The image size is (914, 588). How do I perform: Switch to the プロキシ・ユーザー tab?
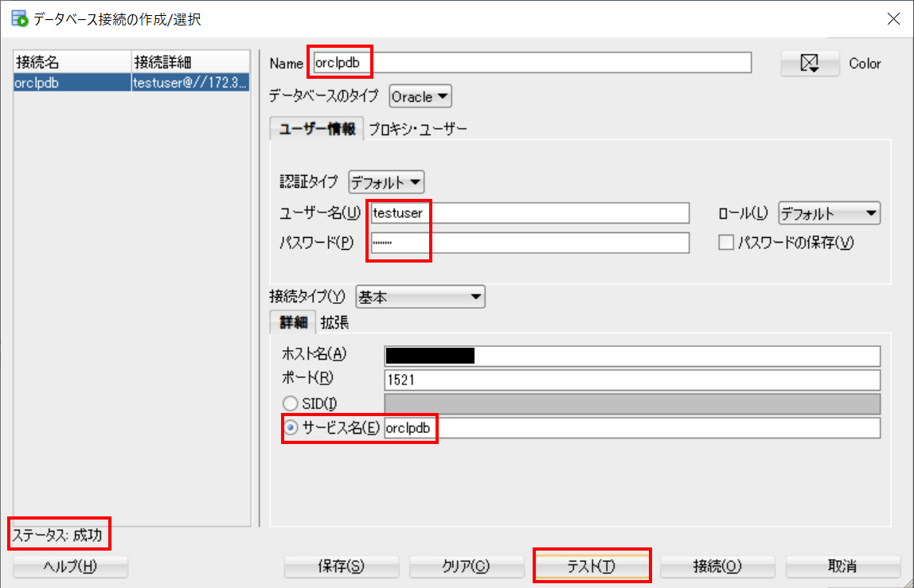click(418, 129)
